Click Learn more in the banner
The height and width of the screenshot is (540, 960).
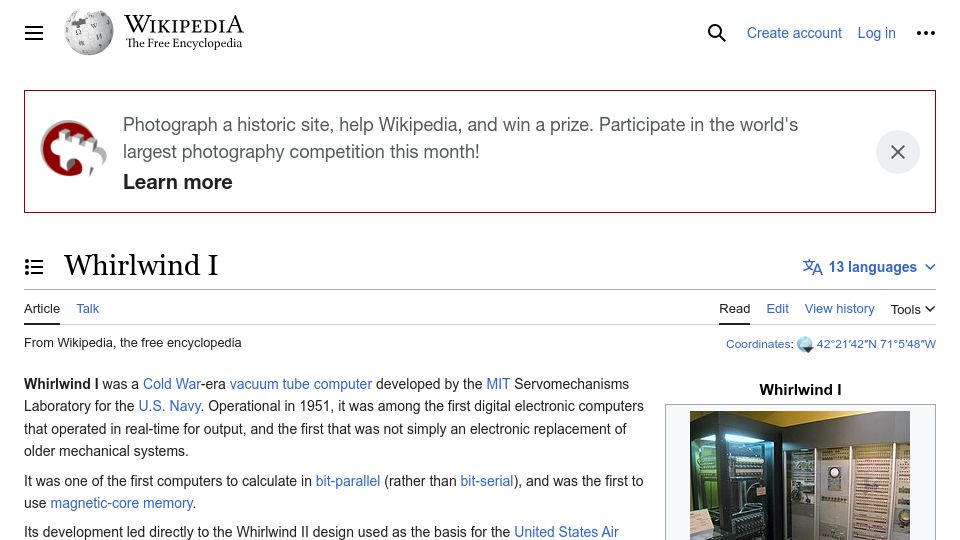pyautogui.click(x=178, y=182)
